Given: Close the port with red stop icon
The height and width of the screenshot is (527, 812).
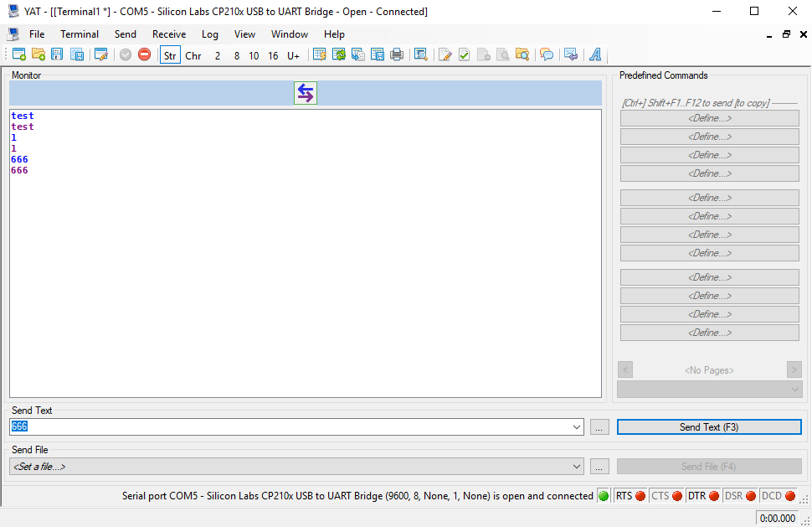Looking at the screenshot, I should coord(145,54).
